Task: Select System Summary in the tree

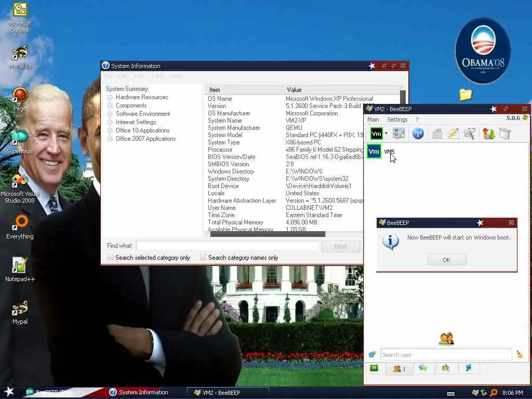Action: click(x=127, y=88)
